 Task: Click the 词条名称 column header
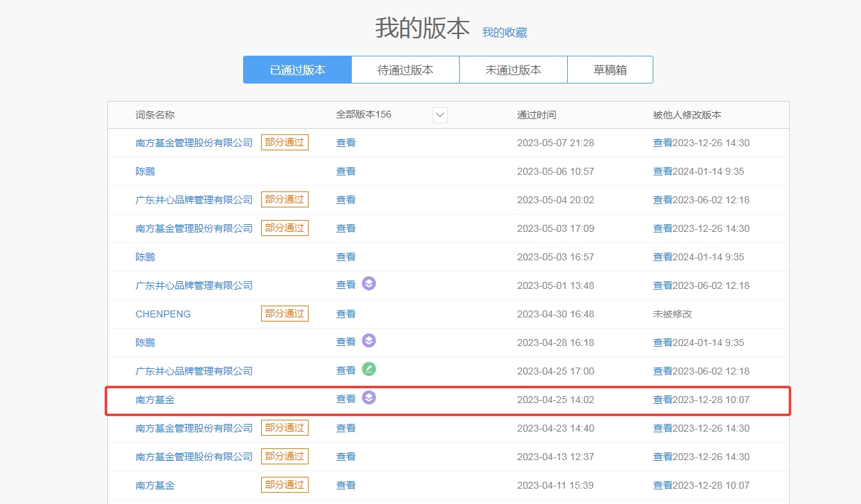(x=155, y=115)
